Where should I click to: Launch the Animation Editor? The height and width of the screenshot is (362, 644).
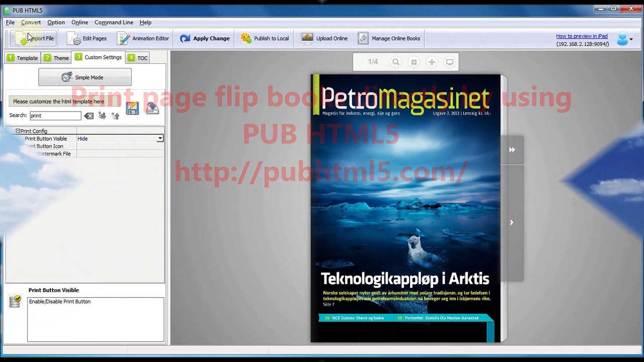(143, 38)
